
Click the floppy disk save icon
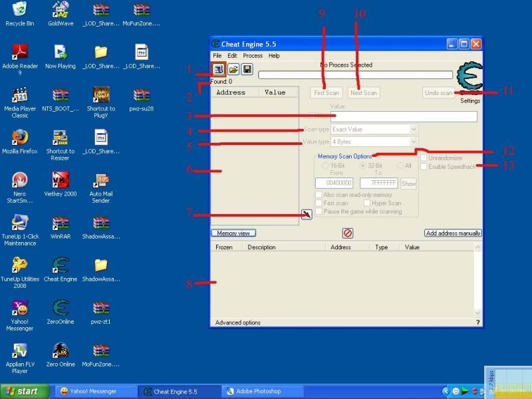coord(247,69)
